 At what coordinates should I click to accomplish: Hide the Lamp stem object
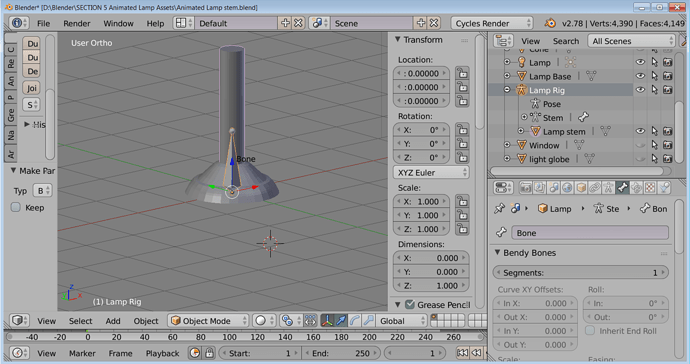640,131
